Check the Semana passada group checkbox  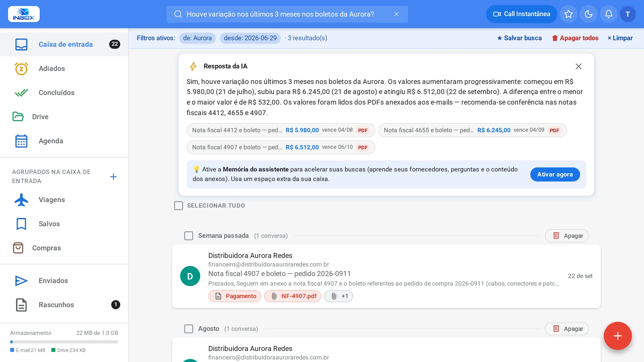pyautogui.click(x=188, y=236)
